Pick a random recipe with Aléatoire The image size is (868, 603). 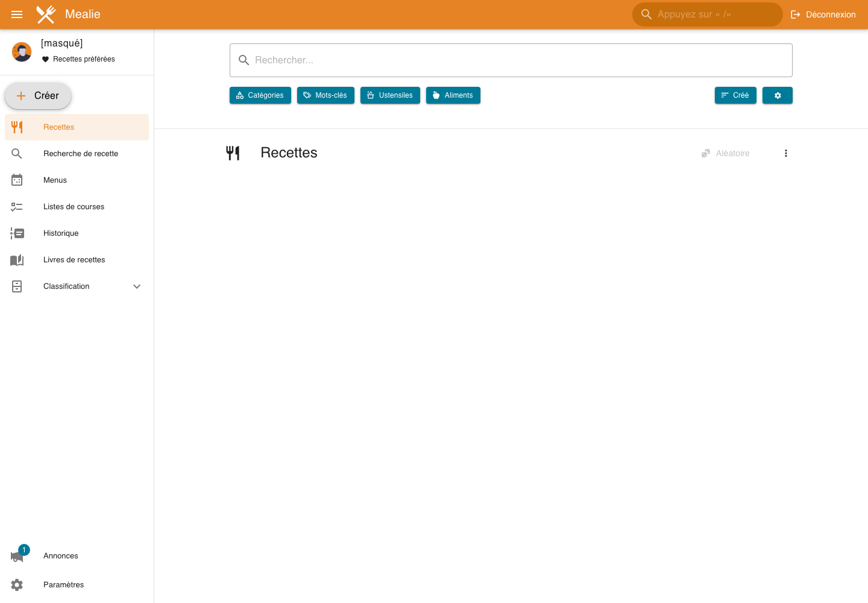(x=726, y=153)
